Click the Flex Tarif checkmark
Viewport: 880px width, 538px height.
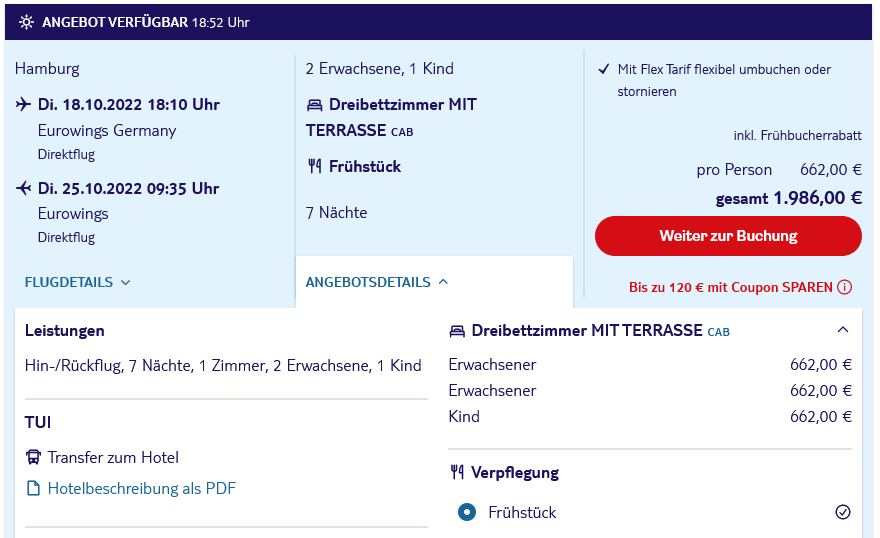tap(603, 70)
